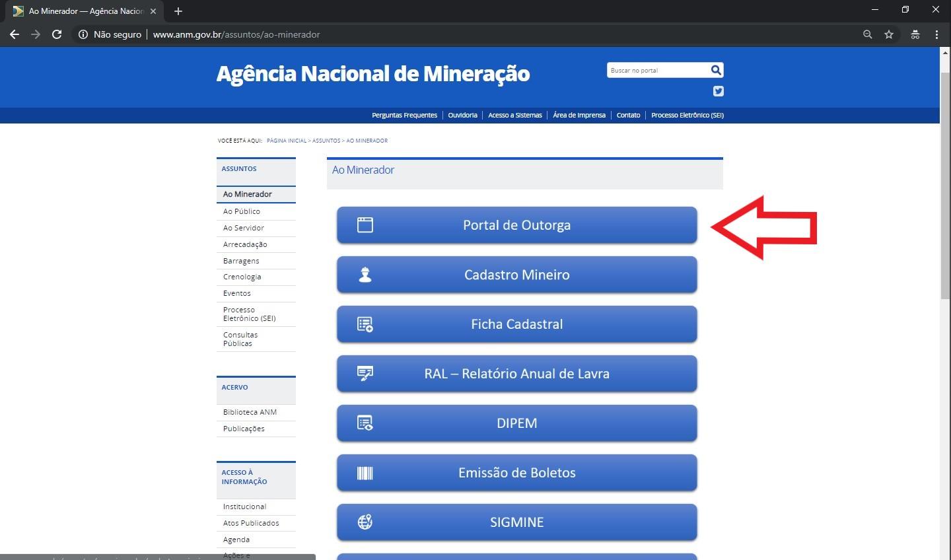The image size is (951, 560).
Task: Click miner icon on Cadastro Mineiro
Action: [x=365, y=275]
